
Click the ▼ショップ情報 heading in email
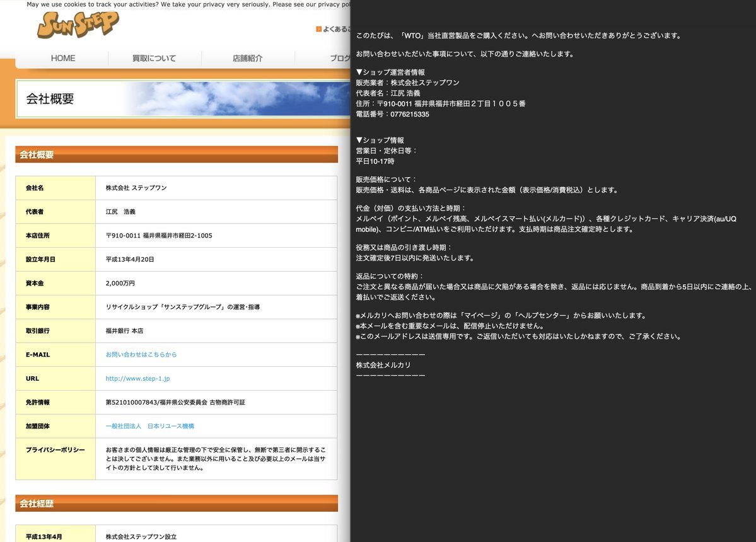click(380, 140)
